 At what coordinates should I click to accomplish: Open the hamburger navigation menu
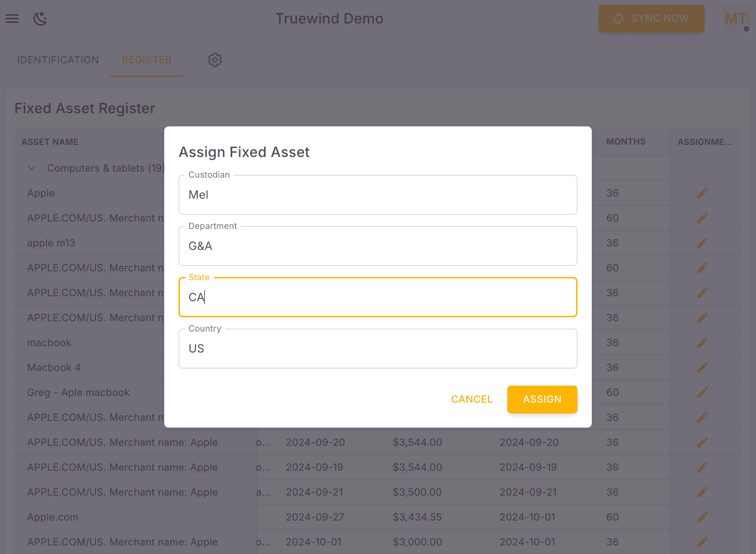point(12,19)
